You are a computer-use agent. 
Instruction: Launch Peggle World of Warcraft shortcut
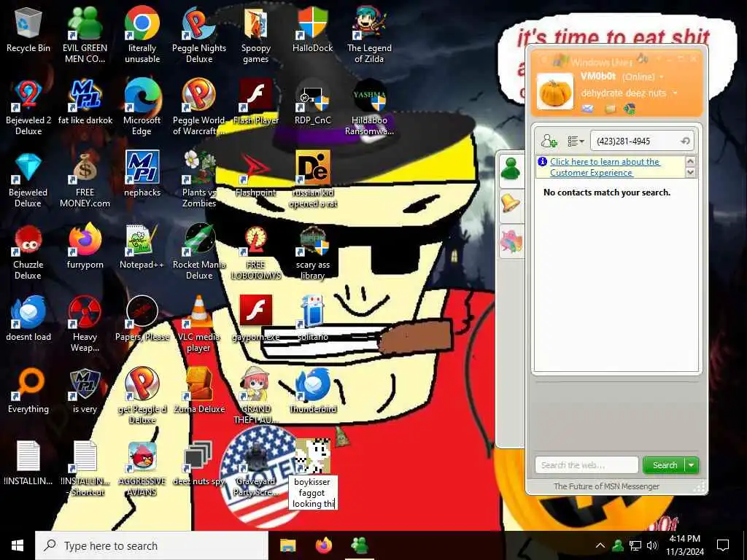[199, 107]
